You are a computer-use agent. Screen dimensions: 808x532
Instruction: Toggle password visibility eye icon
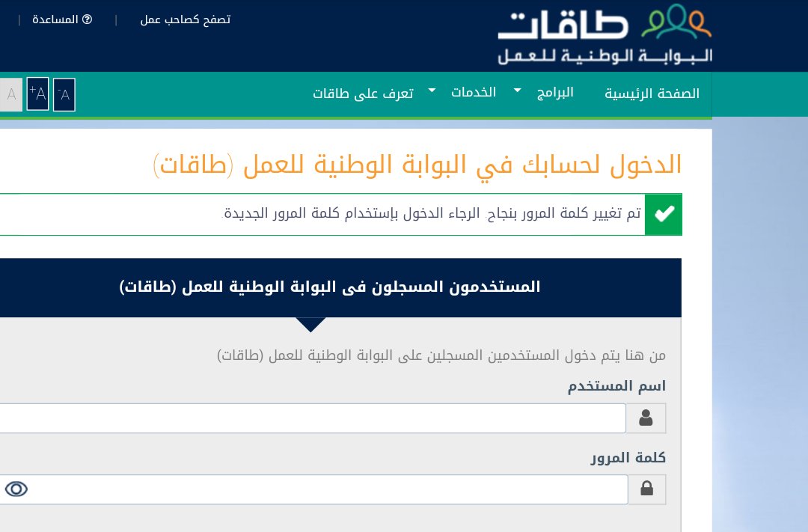click(x=16, y=489)
